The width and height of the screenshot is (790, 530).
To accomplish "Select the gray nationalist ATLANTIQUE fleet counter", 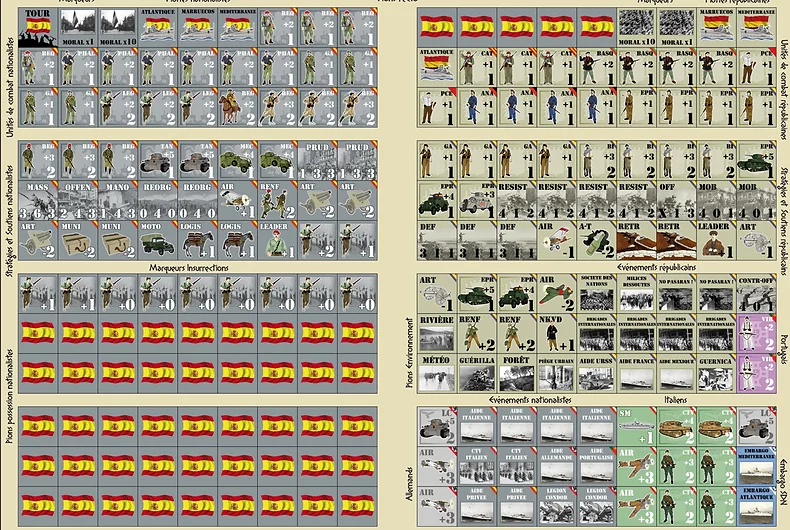I will pyautogui.click(x=158, y=28).
